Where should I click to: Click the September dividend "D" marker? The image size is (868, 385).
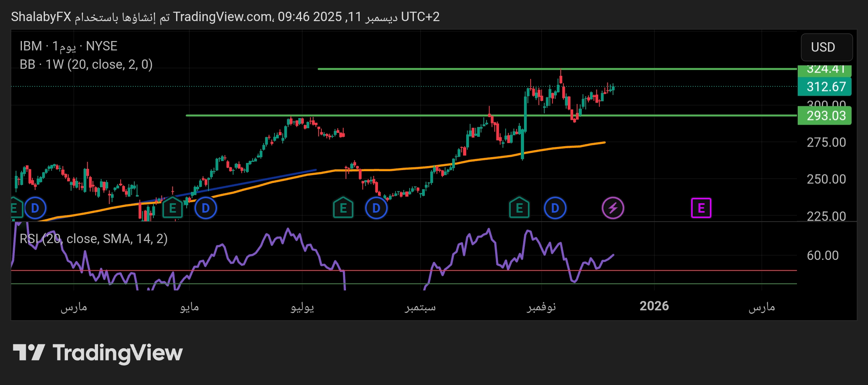[376, 208]
